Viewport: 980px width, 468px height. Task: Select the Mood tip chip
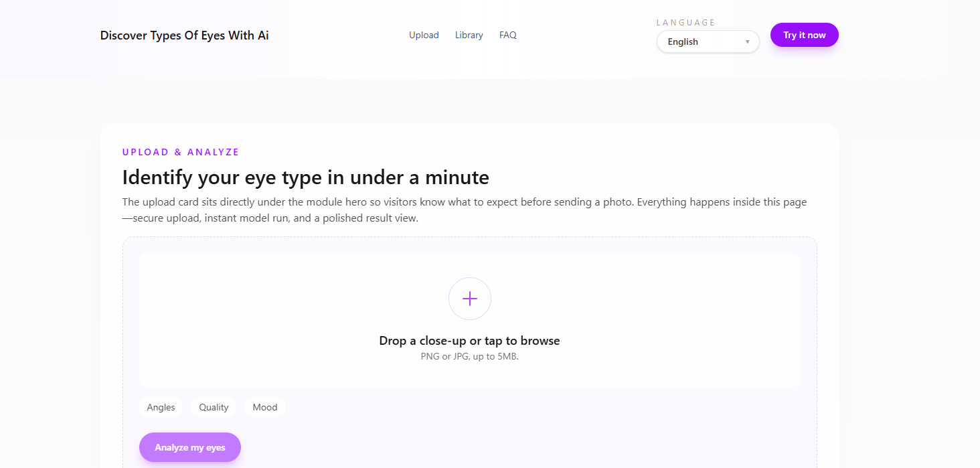[265, 407]
